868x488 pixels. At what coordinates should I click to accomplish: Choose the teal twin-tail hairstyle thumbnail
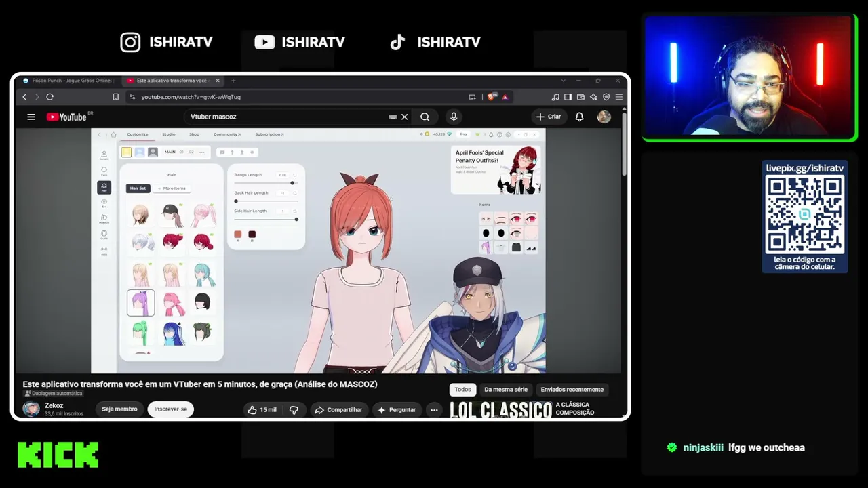(204, 274)
